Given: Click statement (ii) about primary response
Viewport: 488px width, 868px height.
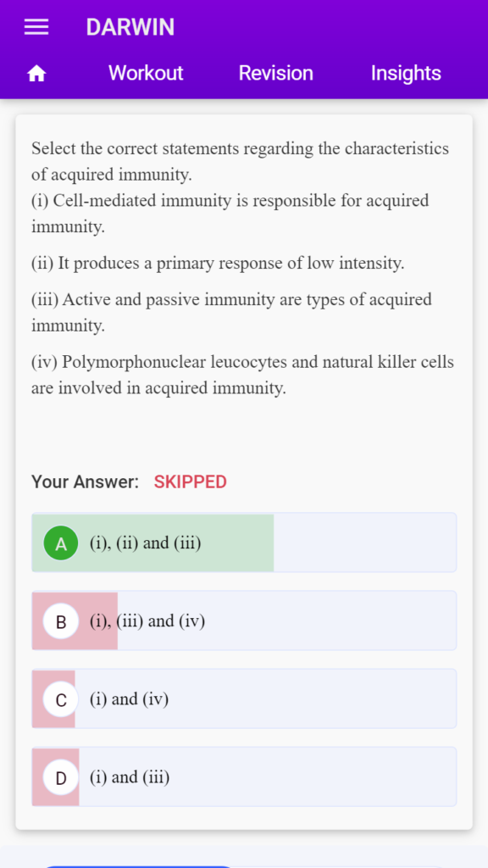Looking at the screenshot, I should 218,264.
